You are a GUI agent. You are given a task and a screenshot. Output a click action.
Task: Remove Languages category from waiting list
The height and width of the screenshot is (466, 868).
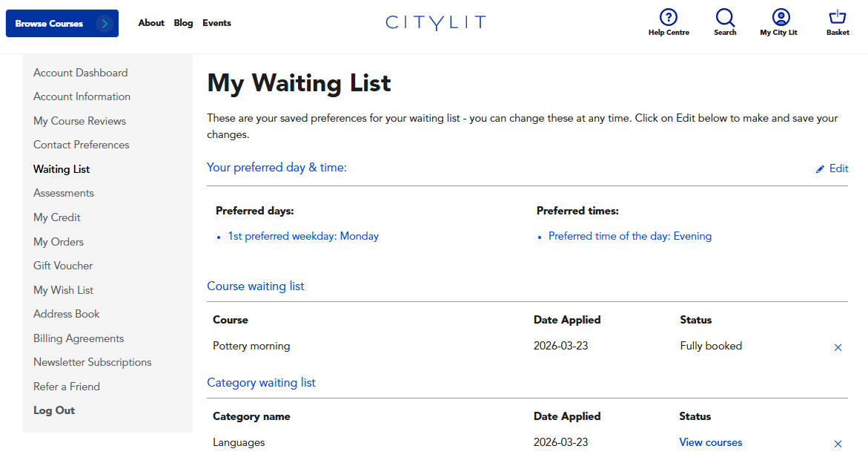[x=838, y=444]
